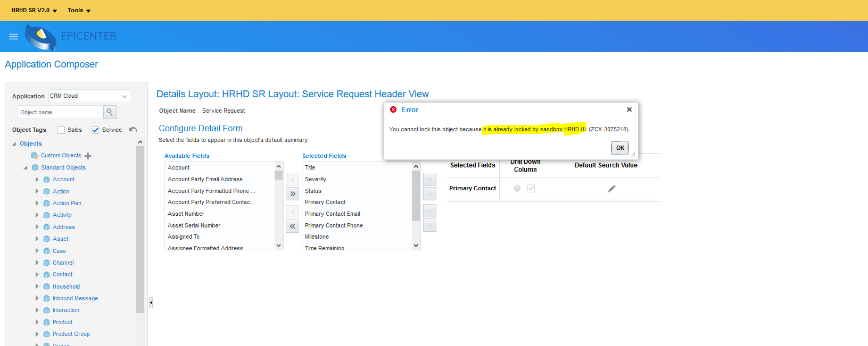Click the pencil edit icon for Primary Contact
The width and height of the screenshot is (868, 346).
611,189
